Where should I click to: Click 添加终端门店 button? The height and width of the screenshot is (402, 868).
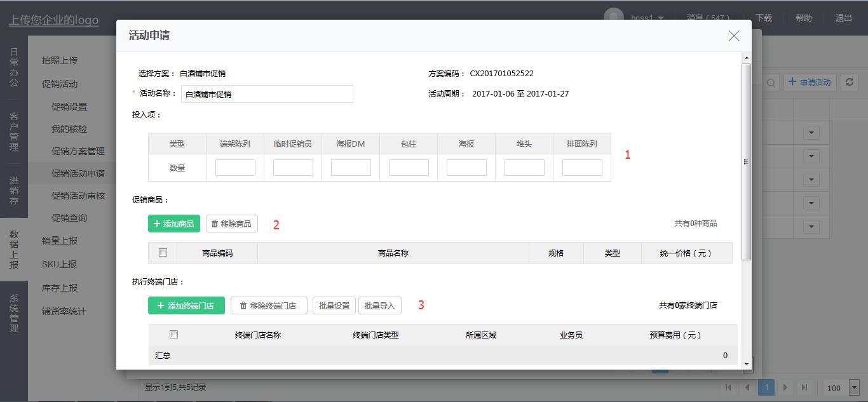pyautogui.click(x=186, y=305)
